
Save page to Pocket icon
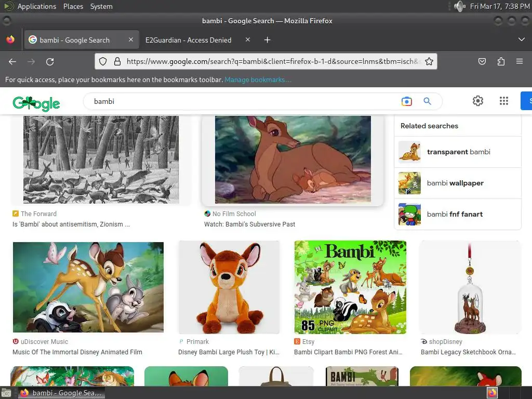pos(482,61)
